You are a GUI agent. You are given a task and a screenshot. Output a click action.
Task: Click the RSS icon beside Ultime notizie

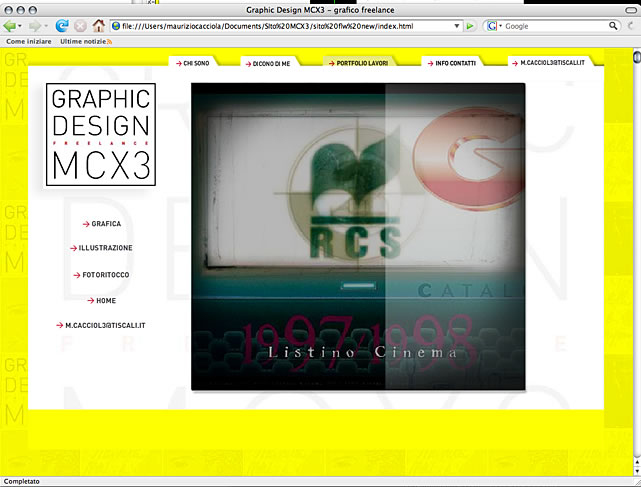tap(110, 42)
